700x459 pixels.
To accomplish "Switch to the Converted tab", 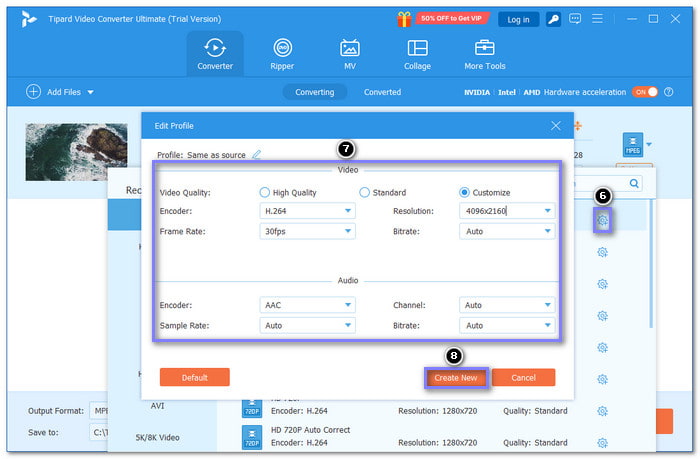I will tap(382, 92).
